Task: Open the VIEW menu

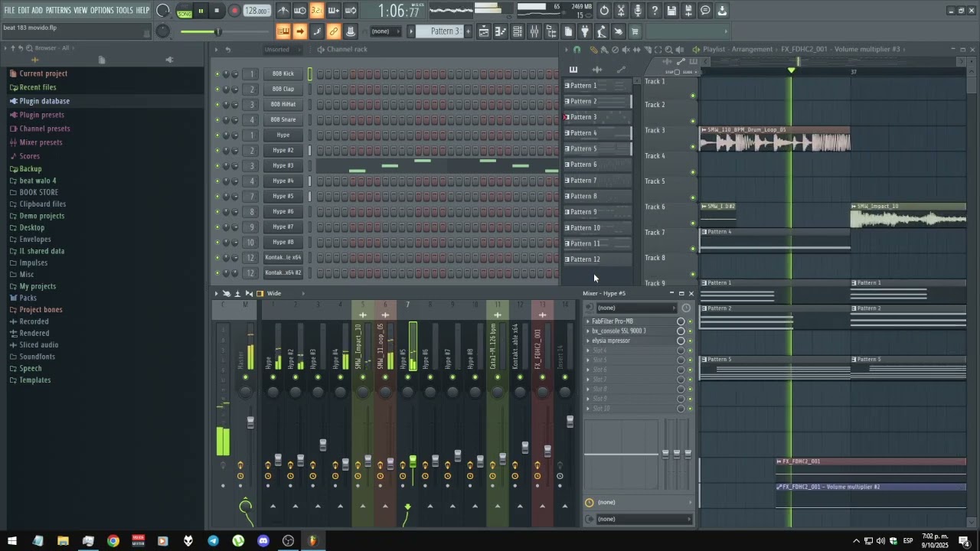Action: tap(80, 10)
